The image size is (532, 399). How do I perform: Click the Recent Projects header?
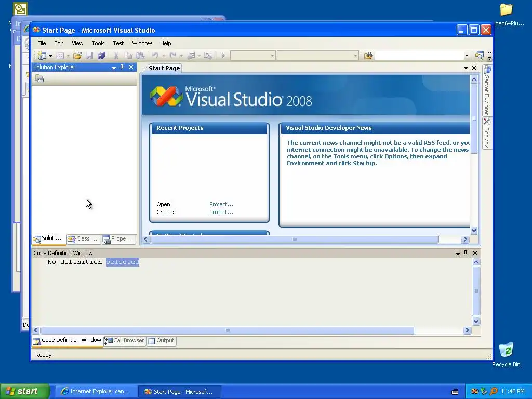pos(209,128)
